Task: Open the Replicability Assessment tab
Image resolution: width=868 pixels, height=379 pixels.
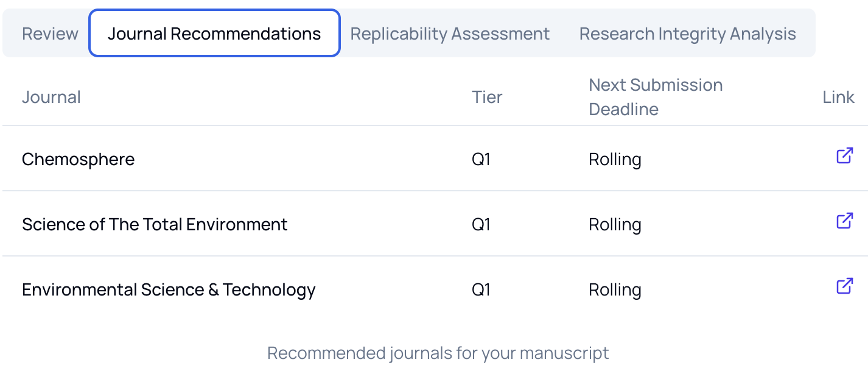Action: pyautogui.click(x=449, y=34)
